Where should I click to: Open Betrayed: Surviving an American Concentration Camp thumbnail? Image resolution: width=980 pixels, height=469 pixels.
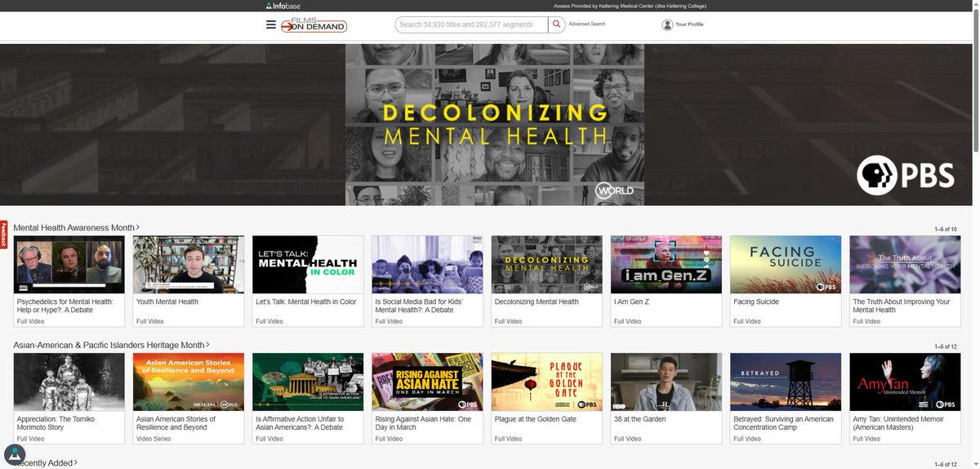click(786, 382)
